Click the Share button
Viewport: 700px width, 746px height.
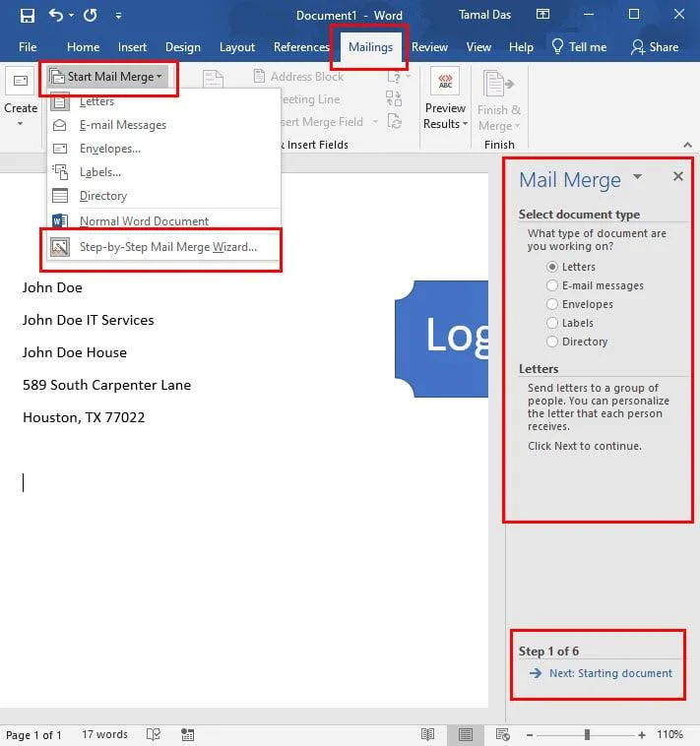655,47
